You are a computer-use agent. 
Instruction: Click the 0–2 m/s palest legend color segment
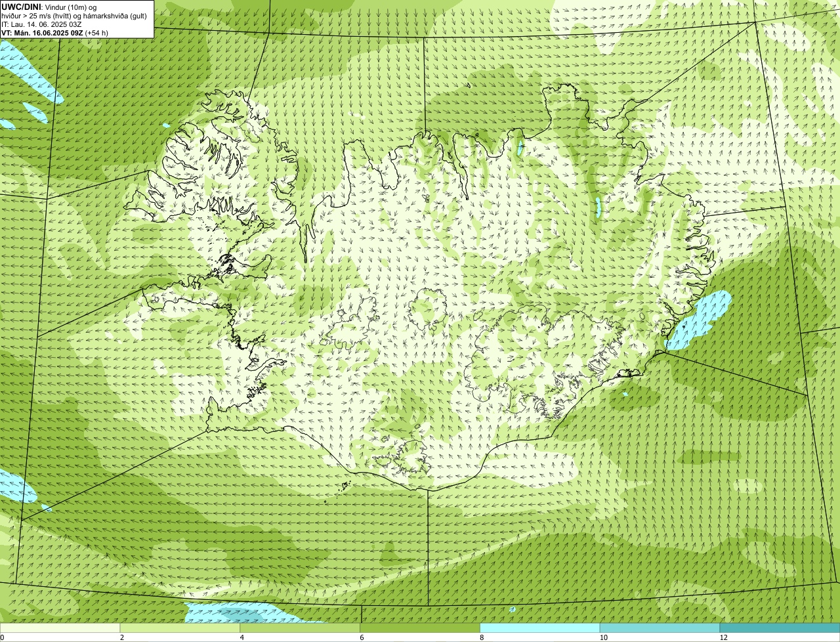click(60, 628)
